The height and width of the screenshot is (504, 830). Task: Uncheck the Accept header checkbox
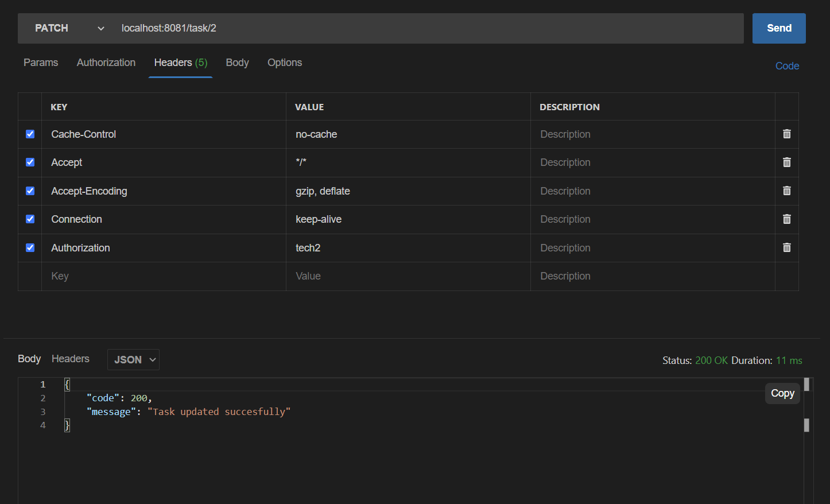30,162
